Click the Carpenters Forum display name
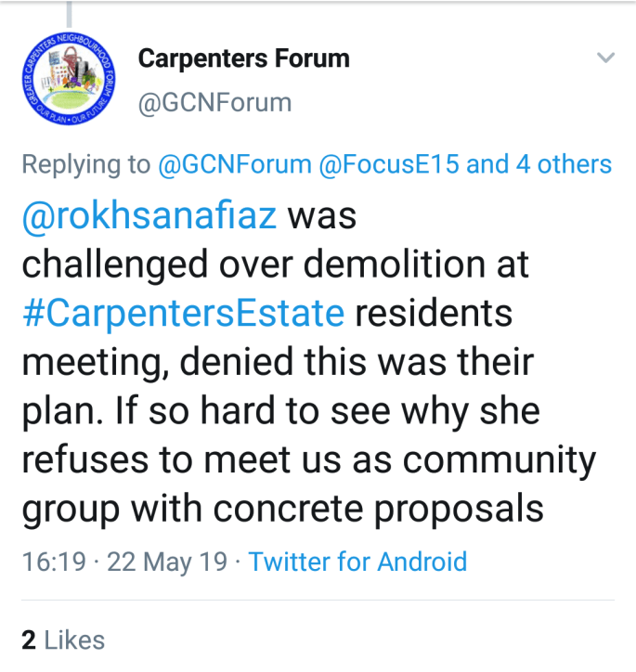The image size is (636, 672). [x=243, y=58]
